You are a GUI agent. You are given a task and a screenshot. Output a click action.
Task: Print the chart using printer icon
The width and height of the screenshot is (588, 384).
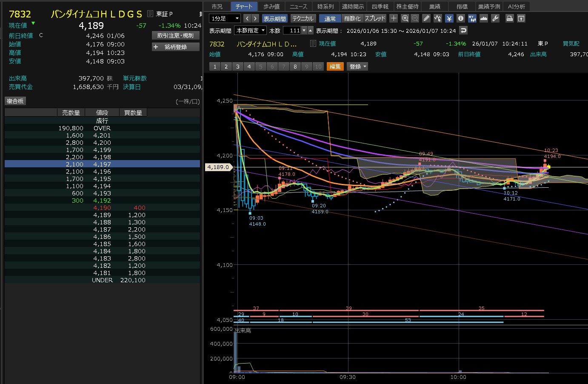509,18
